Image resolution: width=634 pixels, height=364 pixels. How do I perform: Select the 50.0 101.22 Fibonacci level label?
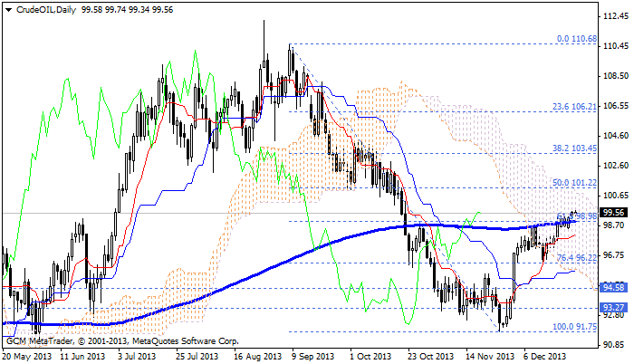[574, 181]
